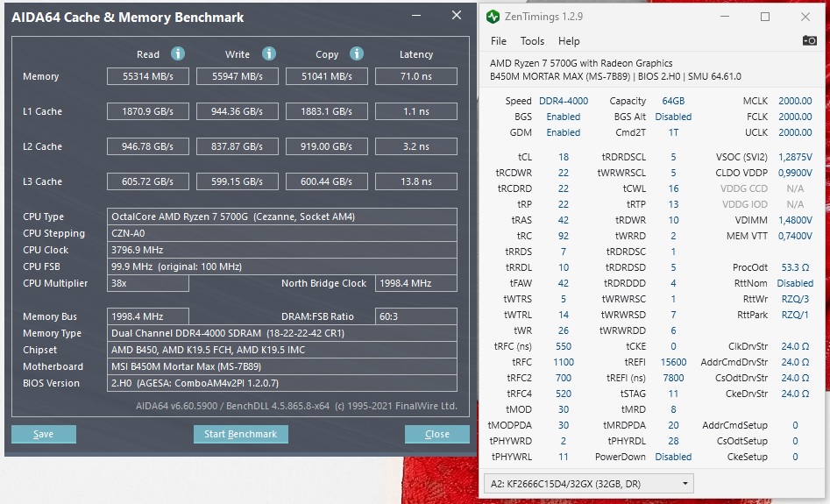830x504 pixels.
Task: Click the Memory Write value 55947 MB/s
Action: (238, 76)
